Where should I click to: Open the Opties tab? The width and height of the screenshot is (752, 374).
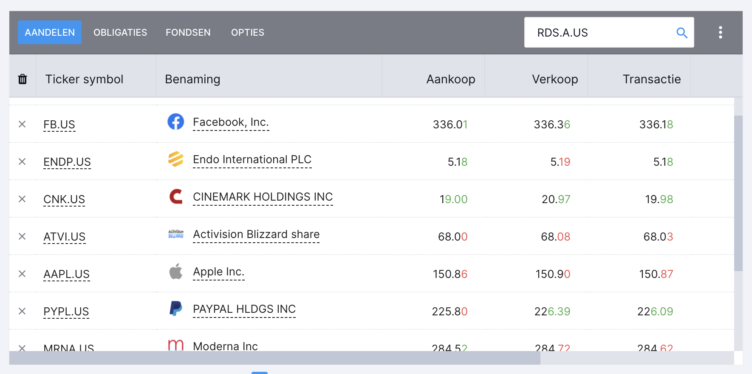pyautogui.click(x=247, y=33)
